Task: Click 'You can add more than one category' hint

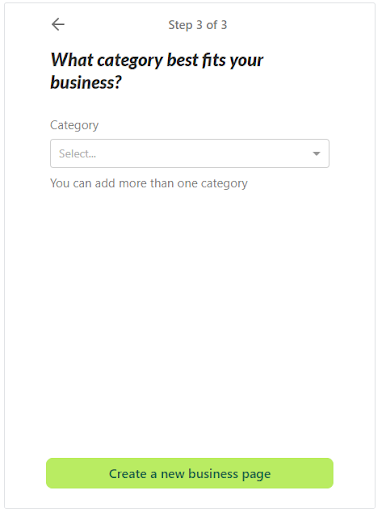Action: click(149, 183)
